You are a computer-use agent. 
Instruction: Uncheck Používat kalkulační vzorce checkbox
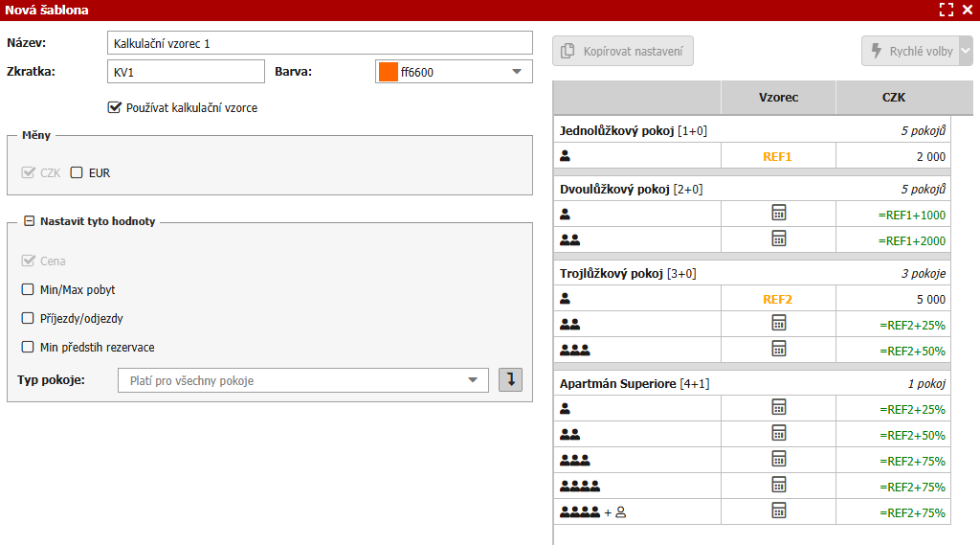[115, 107]
